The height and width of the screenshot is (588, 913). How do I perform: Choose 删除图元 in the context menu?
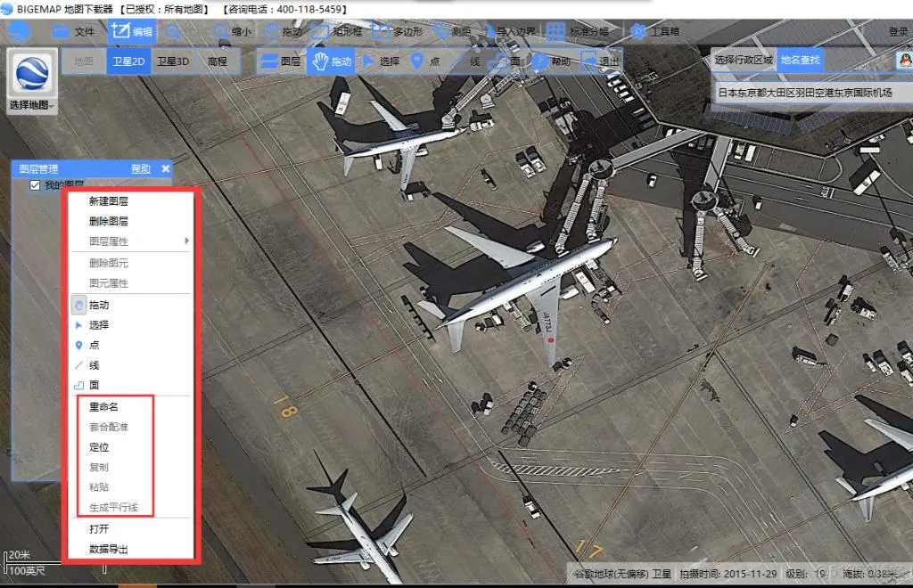tap(131, 263)
